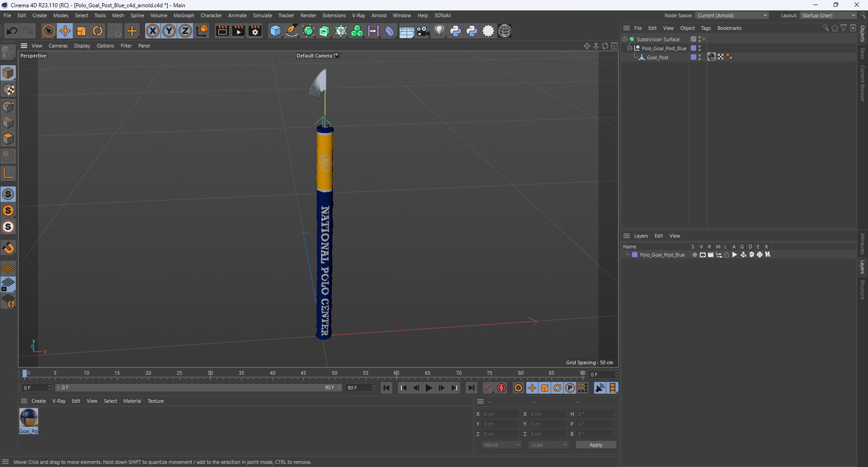The height and width of the screenshot is (467, 868).
Task: Add a Subdivision Surface generator icon
Action: tap(308, 31)
